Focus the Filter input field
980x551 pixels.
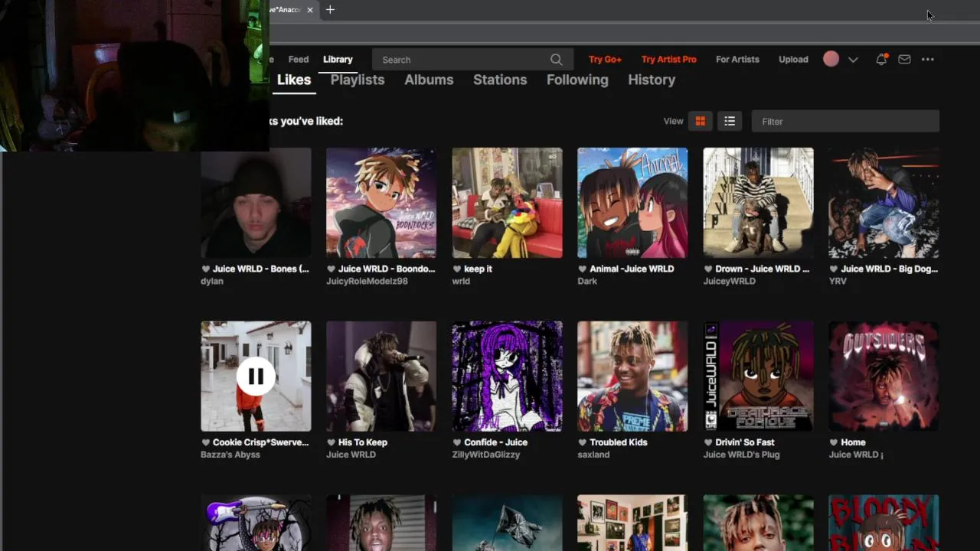845,121
